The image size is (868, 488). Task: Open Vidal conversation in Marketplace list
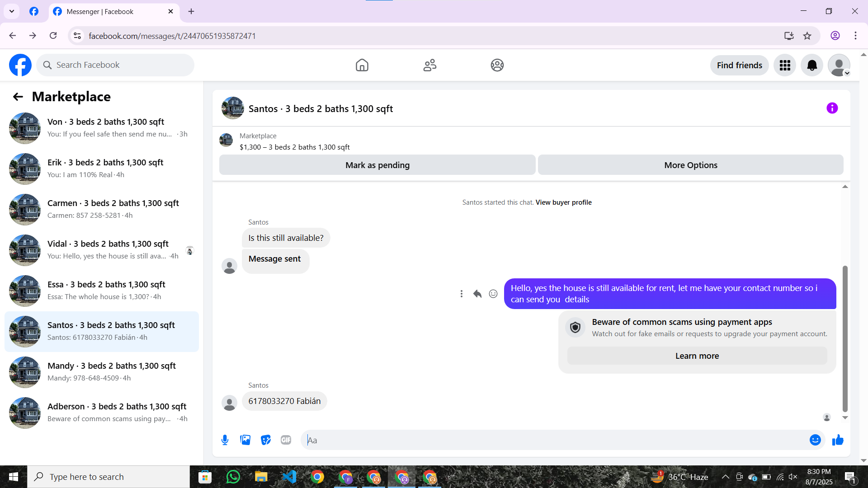(x=102, y=250)
